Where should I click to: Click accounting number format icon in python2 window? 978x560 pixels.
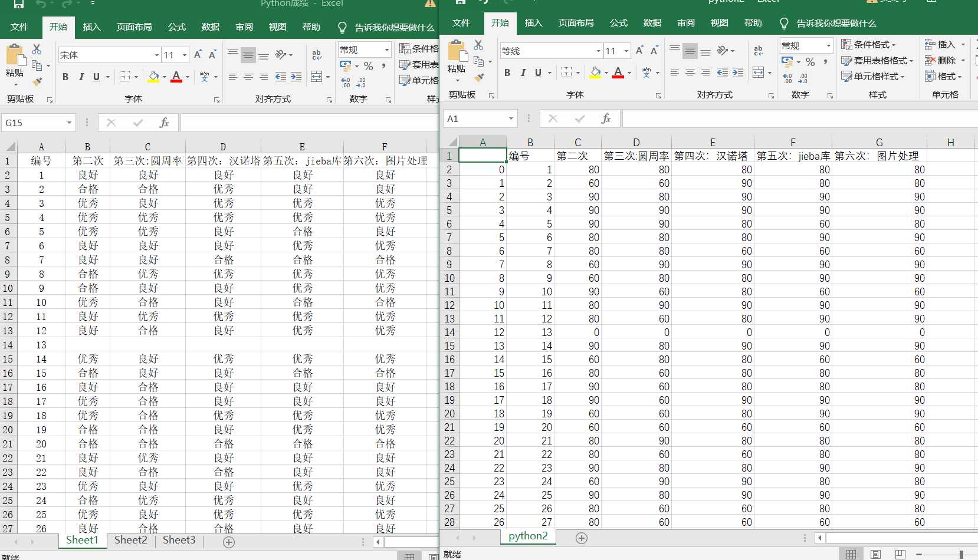(787, 61)
